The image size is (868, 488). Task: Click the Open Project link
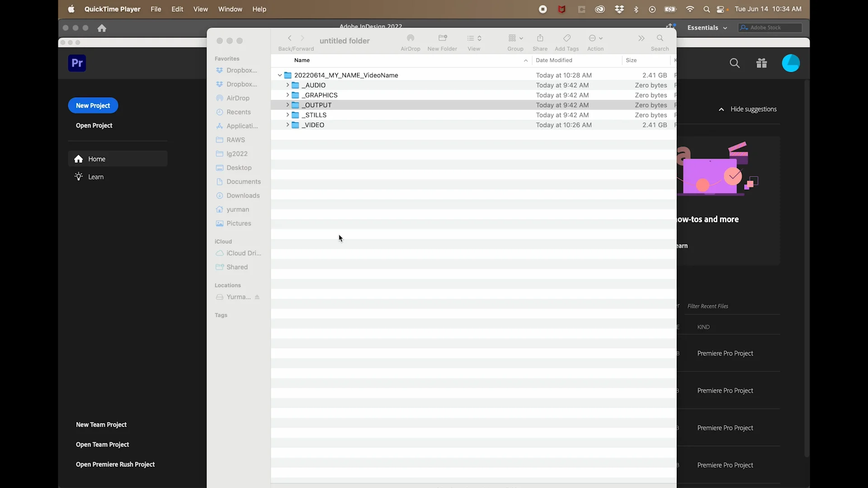(x=94, y=125)
